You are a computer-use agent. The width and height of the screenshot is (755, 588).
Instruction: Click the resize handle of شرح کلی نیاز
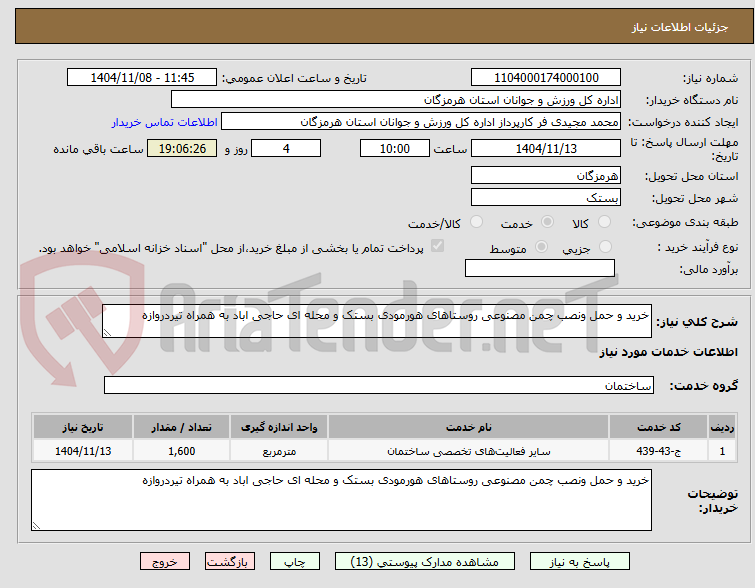click(107, 333)
